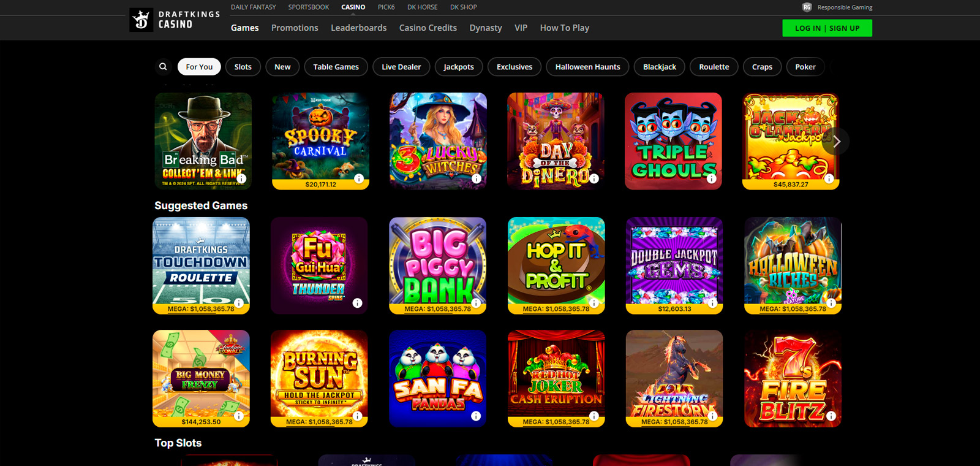Open the Responsible Gaming link
This screenshot has width=980, height=466.
pyautogui.click(x=845, y=7)
